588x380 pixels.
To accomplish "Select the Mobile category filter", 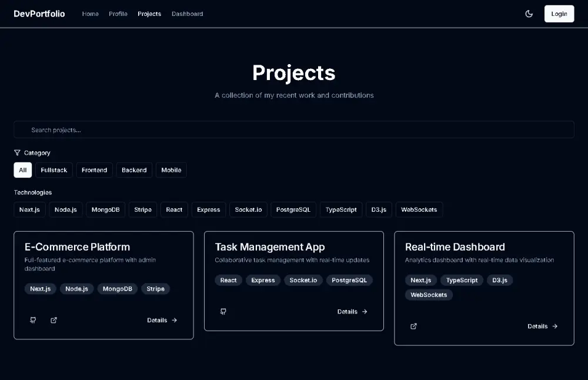I will point(171,170).
